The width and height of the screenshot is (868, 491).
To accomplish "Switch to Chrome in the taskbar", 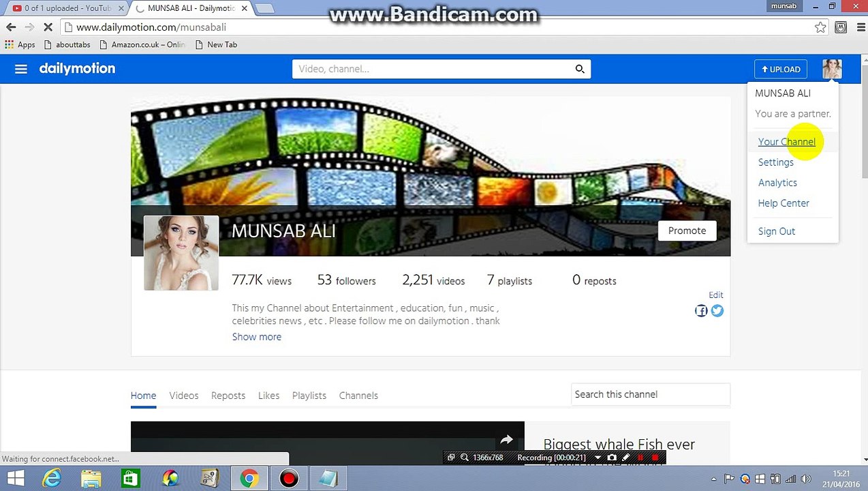I will pos(249,479).
